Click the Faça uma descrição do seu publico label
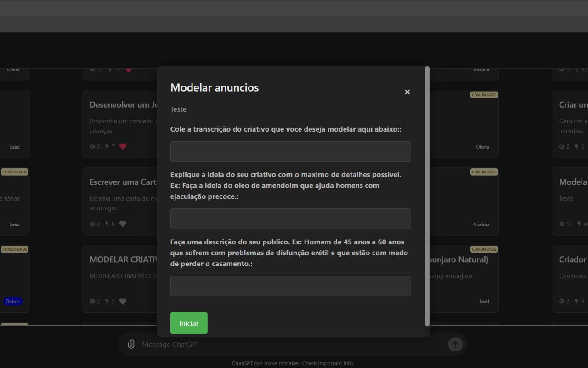This screenshot has width=588, height=368. point(289,253)
